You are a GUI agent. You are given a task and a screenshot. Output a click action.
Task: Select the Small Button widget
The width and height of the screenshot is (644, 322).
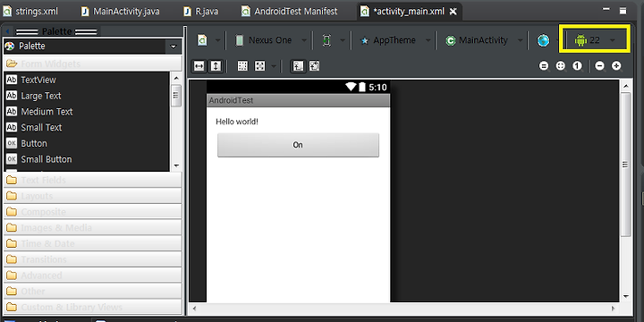pos(87,159)
